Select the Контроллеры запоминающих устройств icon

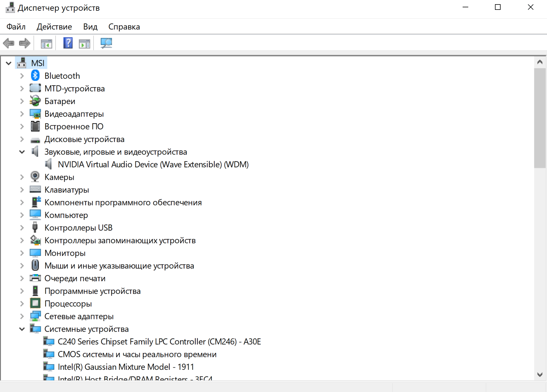[x=35, y=240]
